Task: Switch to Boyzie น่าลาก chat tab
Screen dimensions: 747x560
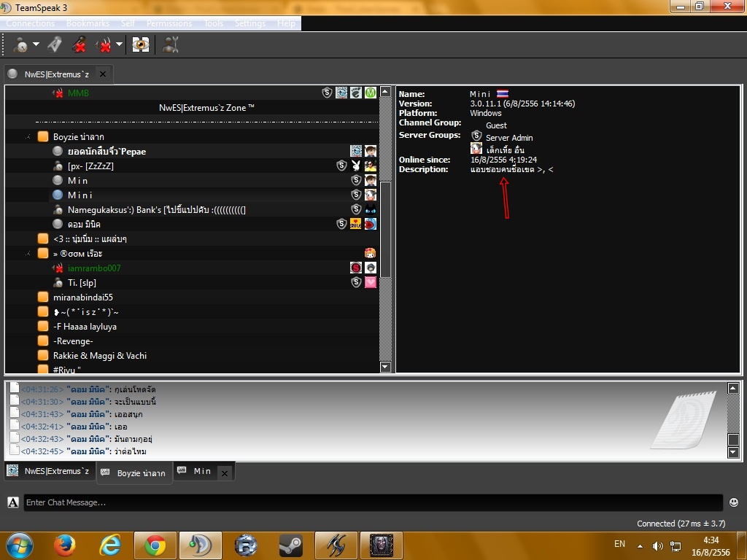Action: click(134, 472)
